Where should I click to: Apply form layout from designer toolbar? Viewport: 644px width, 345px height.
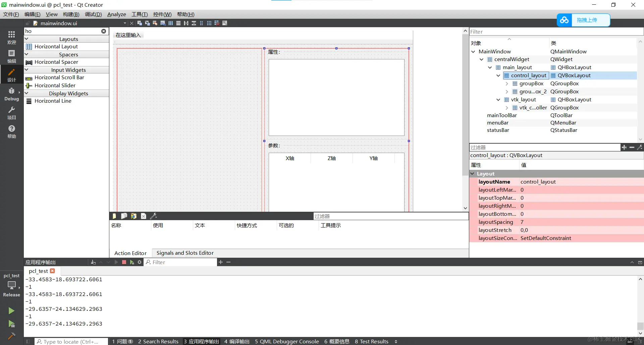click(202, 23)
